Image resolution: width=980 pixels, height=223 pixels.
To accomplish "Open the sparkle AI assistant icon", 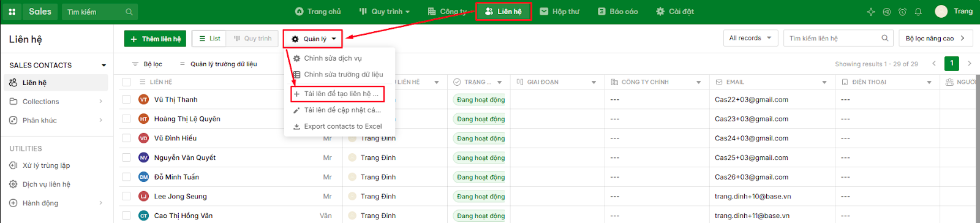I will click(x=871, y=12).
